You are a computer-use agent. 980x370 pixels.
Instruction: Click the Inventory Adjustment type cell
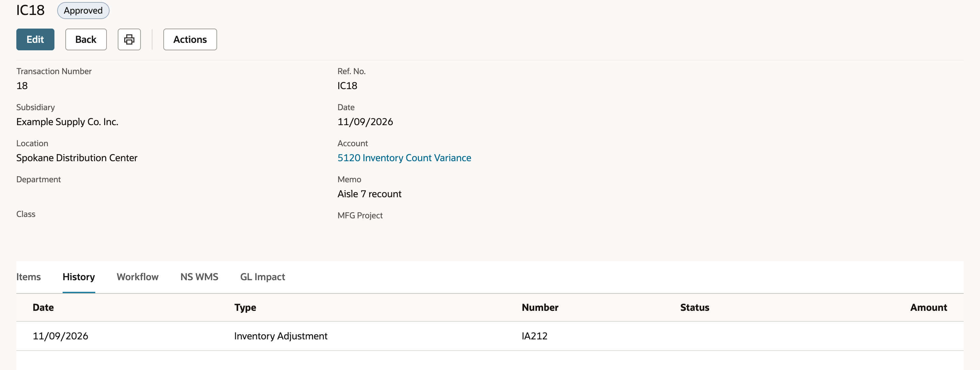click(x=280, y=336)
